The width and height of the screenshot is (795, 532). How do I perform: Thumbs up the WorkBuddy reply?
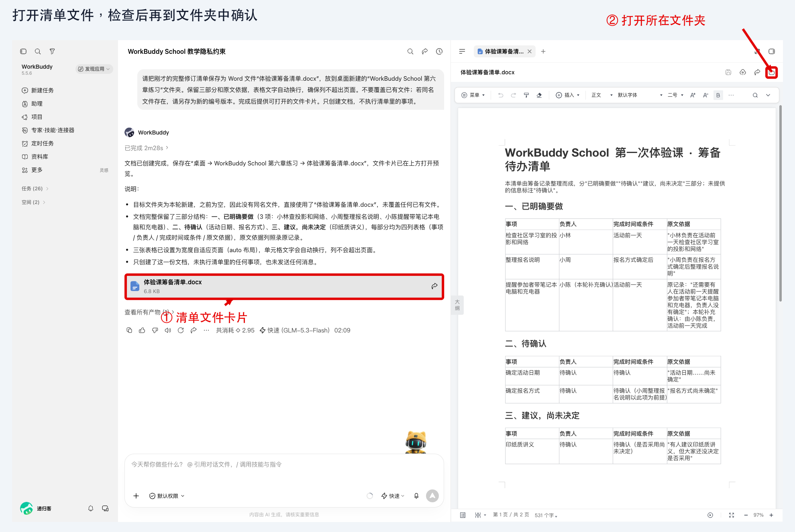[142, 330]
